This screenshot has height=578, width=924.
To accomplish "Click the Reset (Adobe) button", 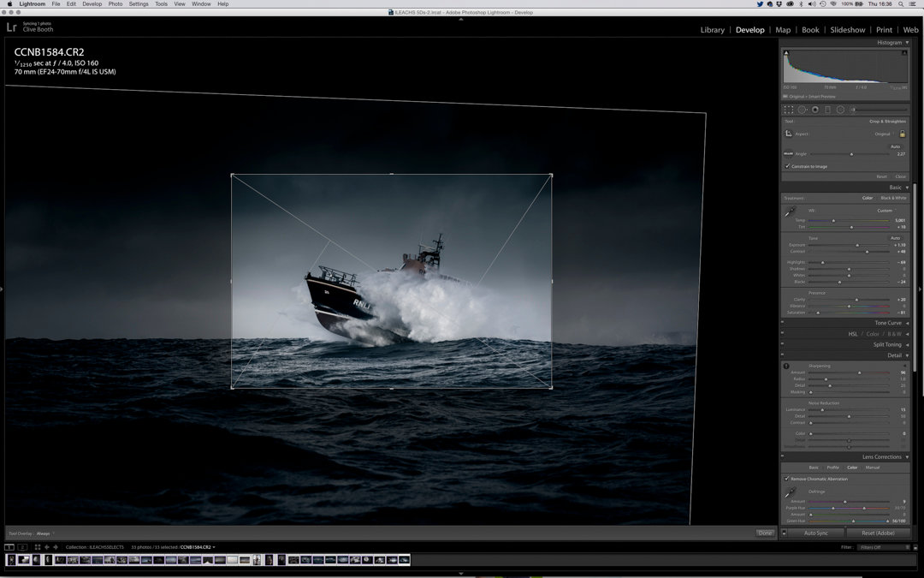I will pyautogui.click(x=878, y=533).
